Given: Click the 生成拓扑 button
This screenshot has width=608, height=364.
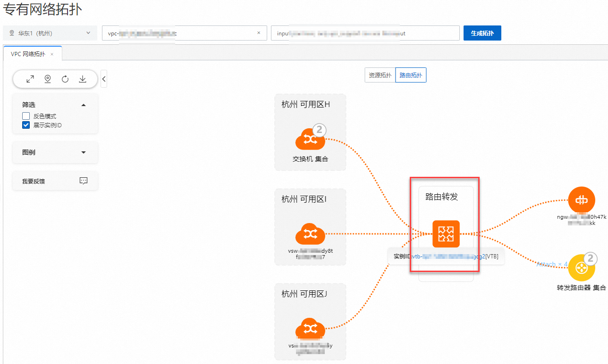Looking at the screenshot, I should point(482,33).
